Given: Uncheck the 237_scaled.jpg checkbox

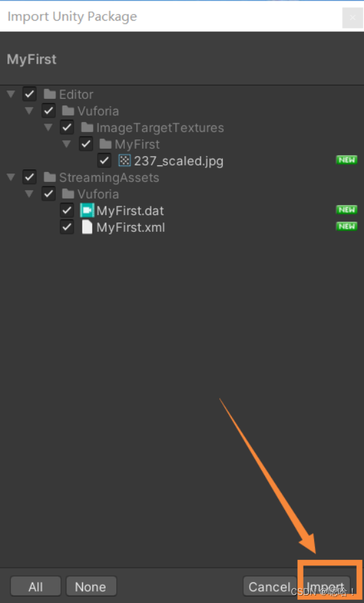Looking at the screenshot, I should [104, 161].
